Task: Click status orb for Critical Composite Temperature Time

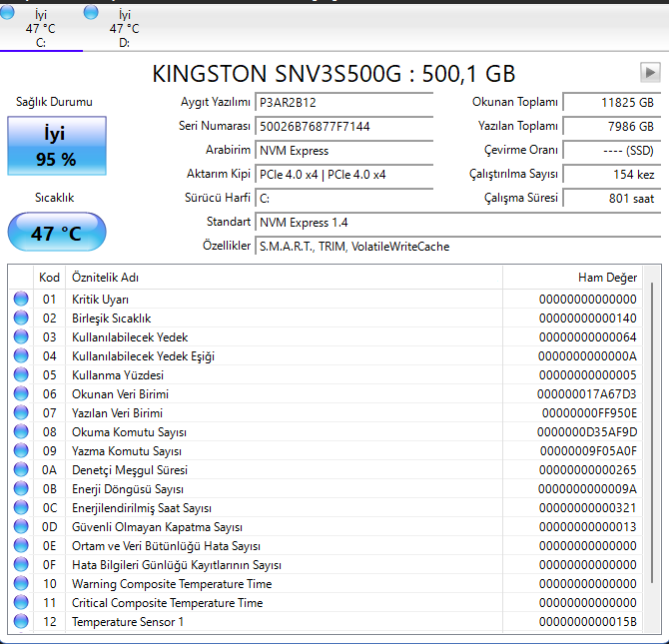Action: (21, 602)
